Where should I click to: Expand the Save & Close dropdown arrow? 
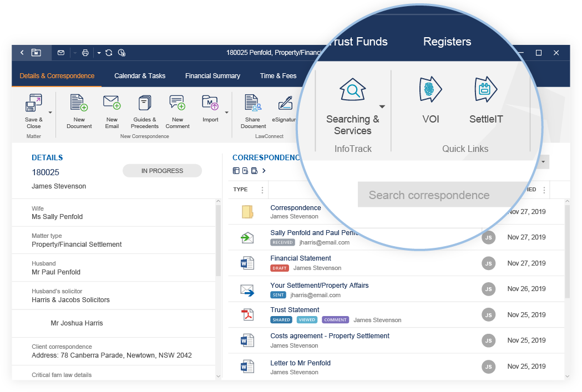(x=50, y=113)
